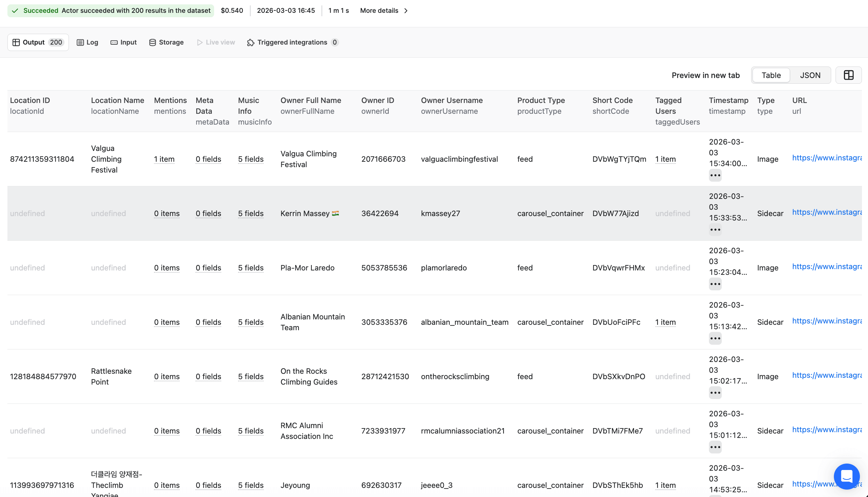Click tagged users 1 item for albanian_mountain_team

coord(665,322)
